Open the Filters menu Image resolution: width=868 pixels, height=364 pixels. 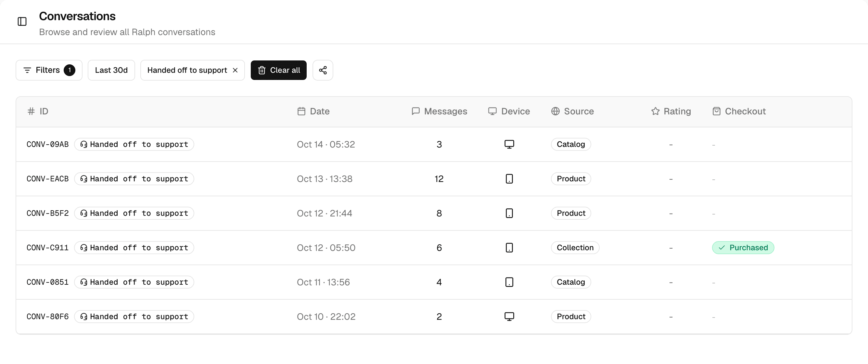[x=49, y=70]
